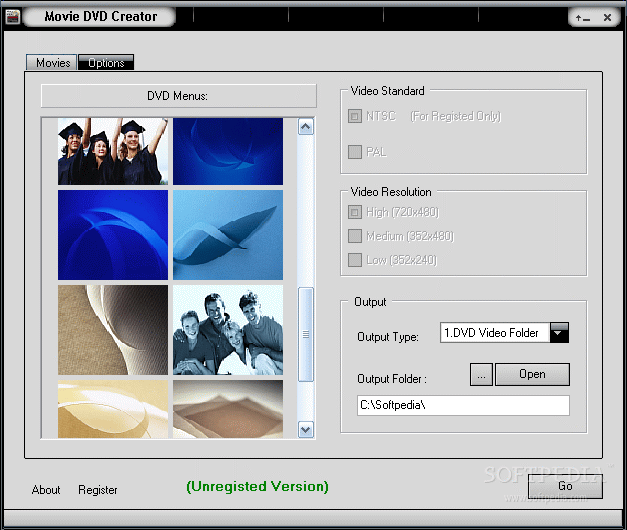This screenshot has height=530, width=627.
Task: Select the bright blue arcs menu thumbnail
Action: 113,235
